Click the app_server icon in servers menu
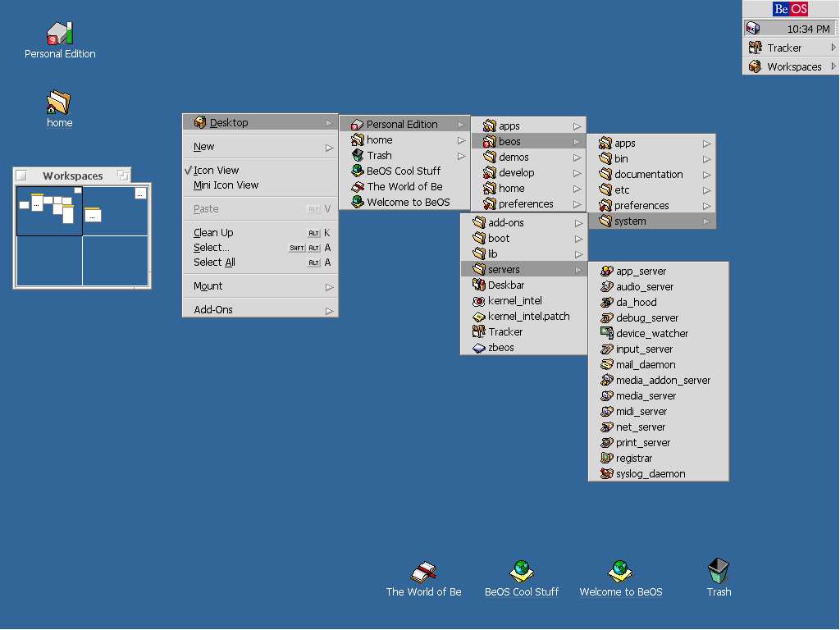 (x=606, y=271)
